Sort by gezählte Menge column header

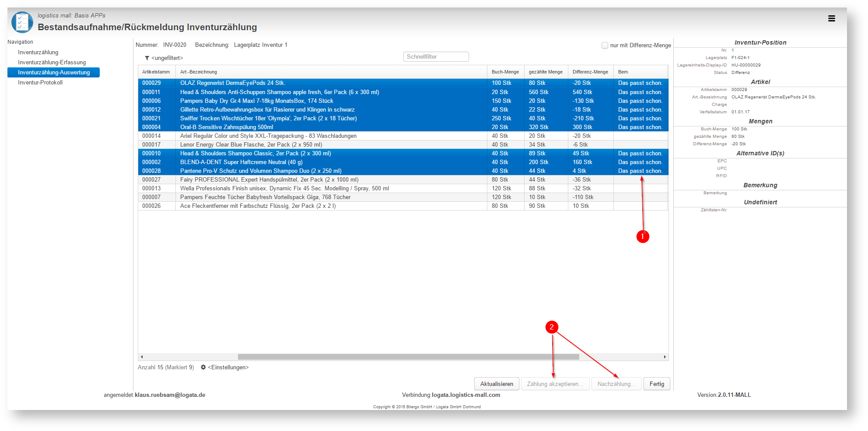tap(546, 72)
